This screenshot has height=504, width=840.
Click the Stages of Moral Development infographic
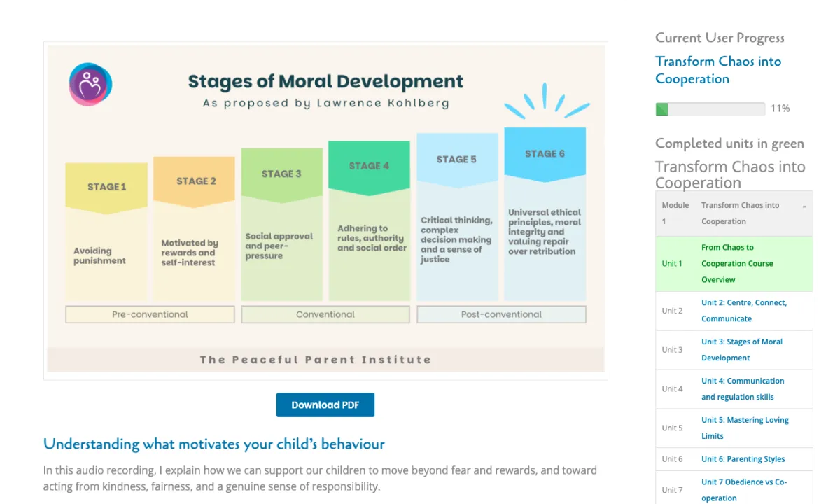[x=325, y=211]
